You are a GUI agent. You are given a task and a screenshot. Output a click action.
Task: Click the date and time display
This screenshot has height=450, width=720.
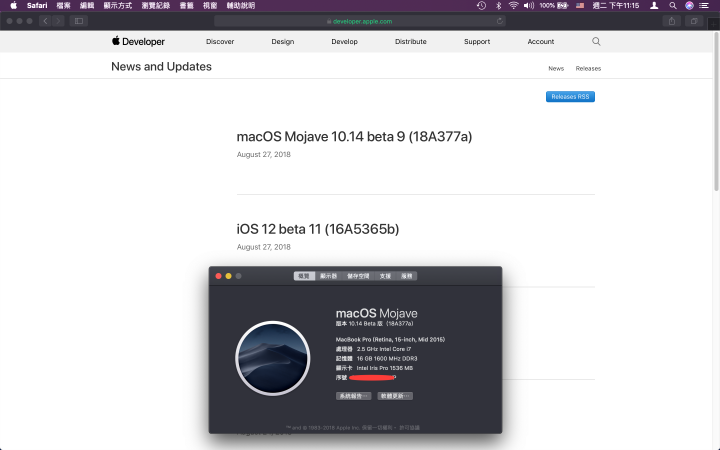[x=615, y=6]
